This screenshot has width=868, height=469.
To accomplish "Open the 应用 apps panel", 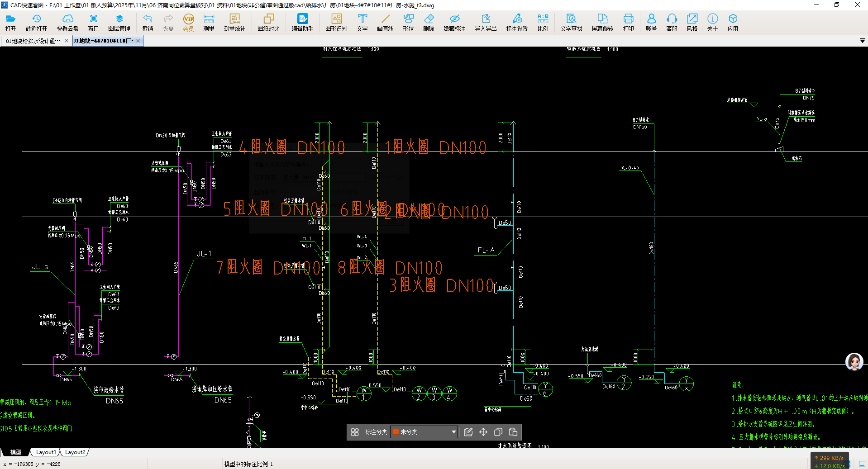I will point(733,22).
